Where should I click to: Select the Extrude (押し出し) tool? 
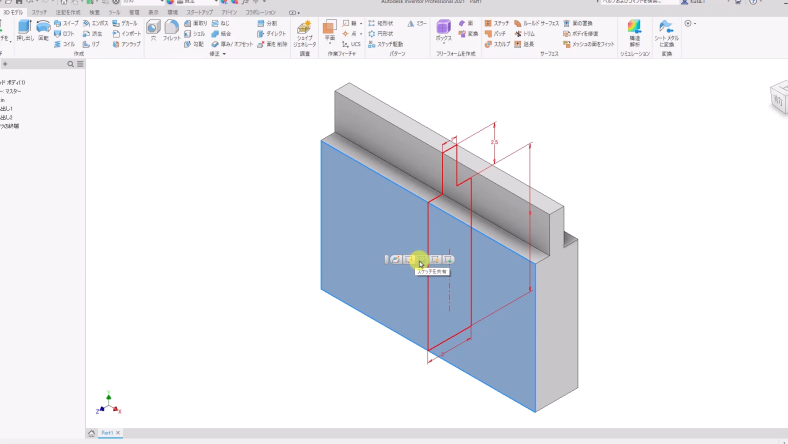pyautogui.click(x=24, y=30)
